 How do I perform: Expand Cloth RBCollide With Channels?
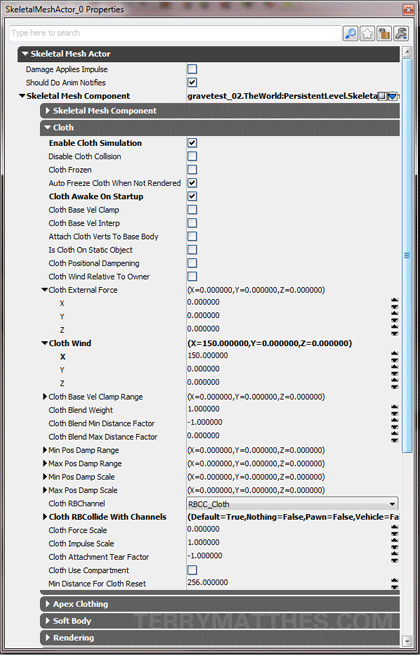point(45,517)
